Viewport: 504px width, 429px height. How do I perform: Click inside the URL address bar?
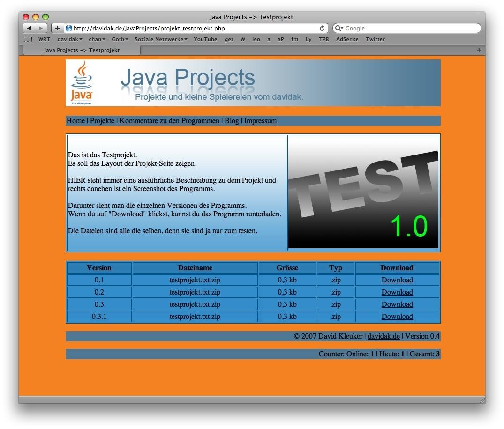188,28
